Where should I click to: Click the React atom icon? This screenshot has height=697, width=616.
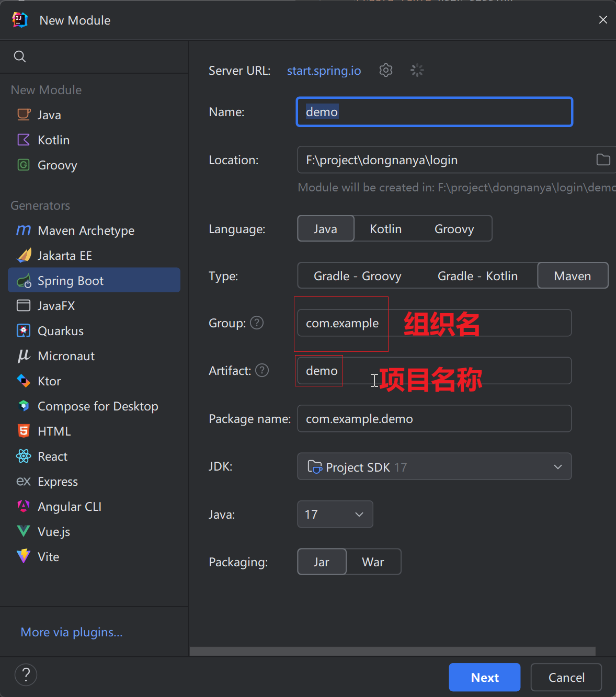pyautogui.click(x=24, y=456)
